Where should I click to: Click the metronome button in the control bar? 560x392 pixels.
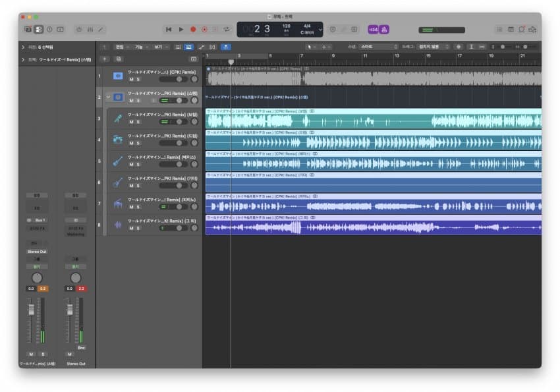pyautogui.click(x=385, y=29)
